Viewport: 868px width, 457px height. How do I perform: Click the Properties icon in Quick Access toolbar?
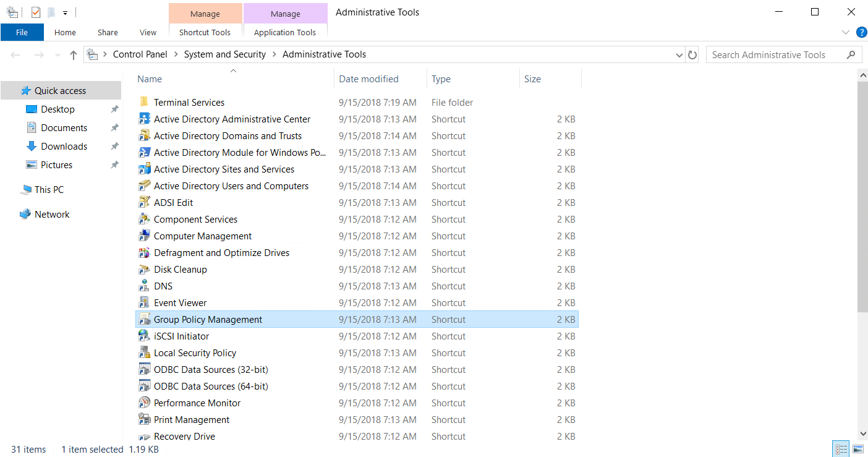(35, 12)
